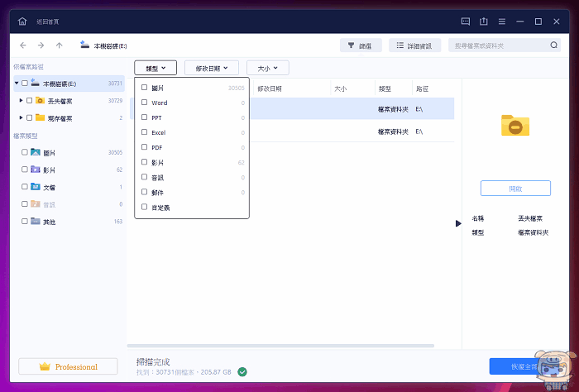Image resolution: width=579 pixels, height=392 pixels.
Task: Tick the sidebar 圖片 file type checkbox
Action: click(x=24, y=152)
